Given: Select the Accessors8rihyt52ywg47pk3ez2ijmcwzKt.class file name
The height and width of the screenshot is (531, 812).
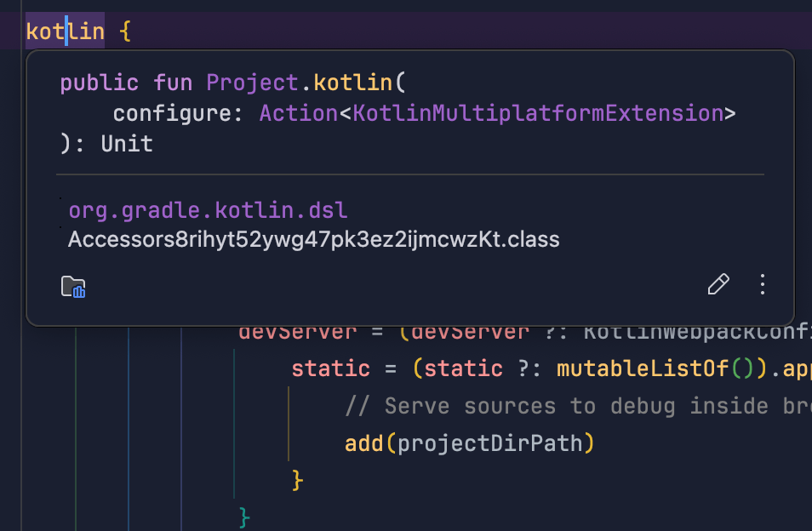Looking at the screenshot, I should (313, 239).
